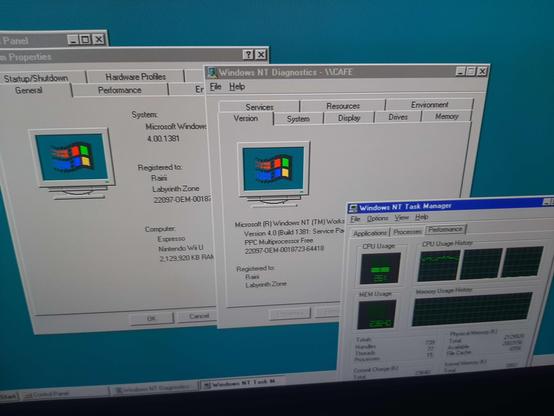Click the System Properties help question mark
The height and width of the screenshot is (416, 554).
click(248, 55)
